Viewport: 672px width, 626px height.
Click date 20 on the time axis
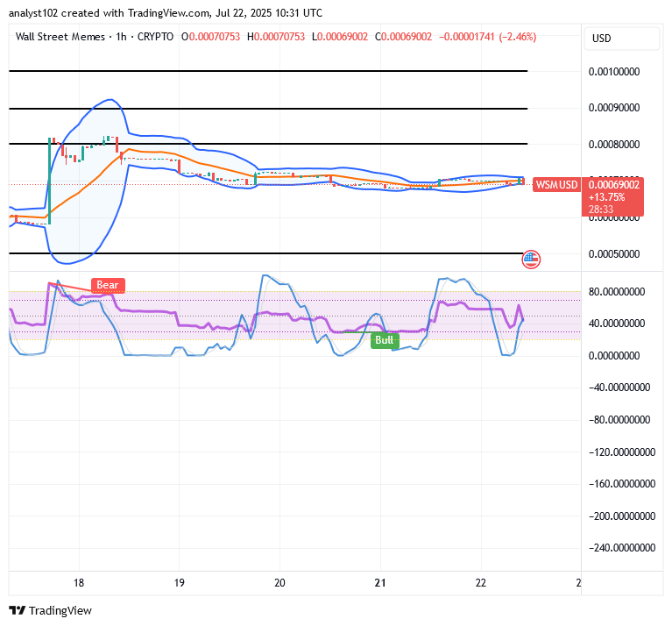[x=279, y=583]
